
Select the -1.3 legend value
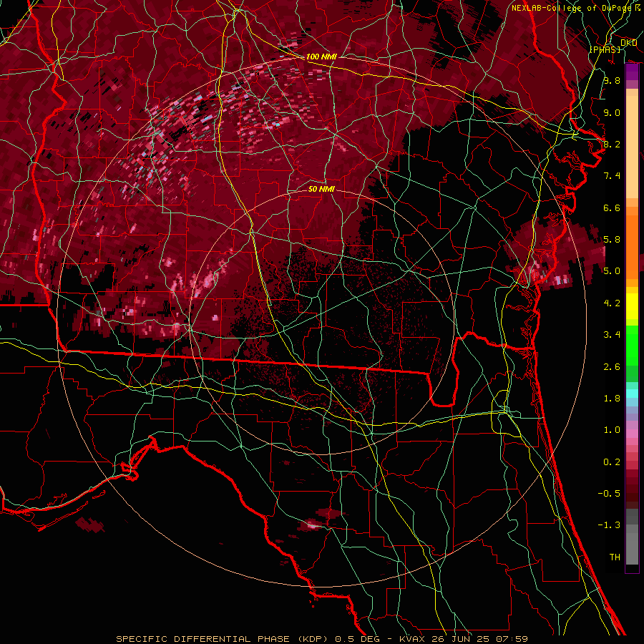point(609,525)
